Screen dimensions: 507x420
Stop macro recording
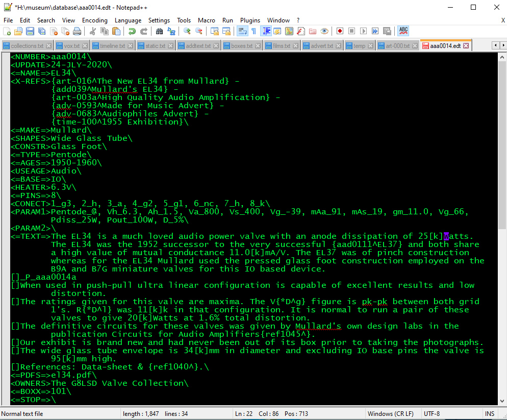[x=352, y=31]
